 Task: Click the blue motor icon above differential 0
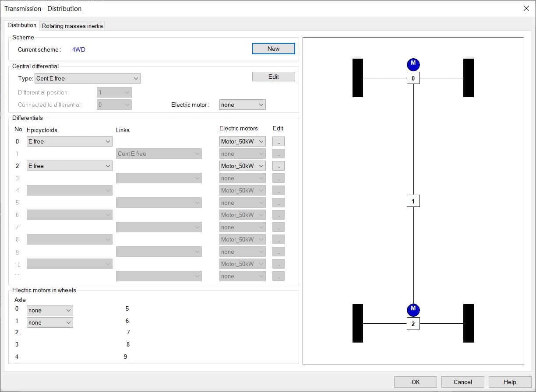413,64
